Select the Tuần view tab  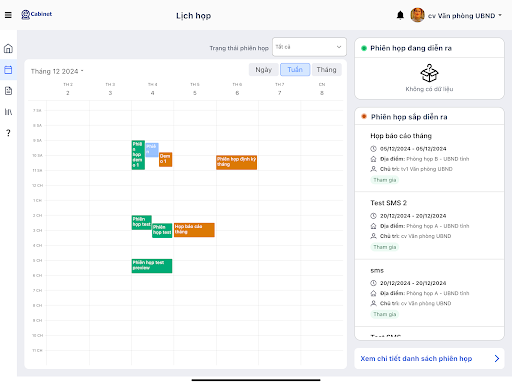click(x=295, y=70)
